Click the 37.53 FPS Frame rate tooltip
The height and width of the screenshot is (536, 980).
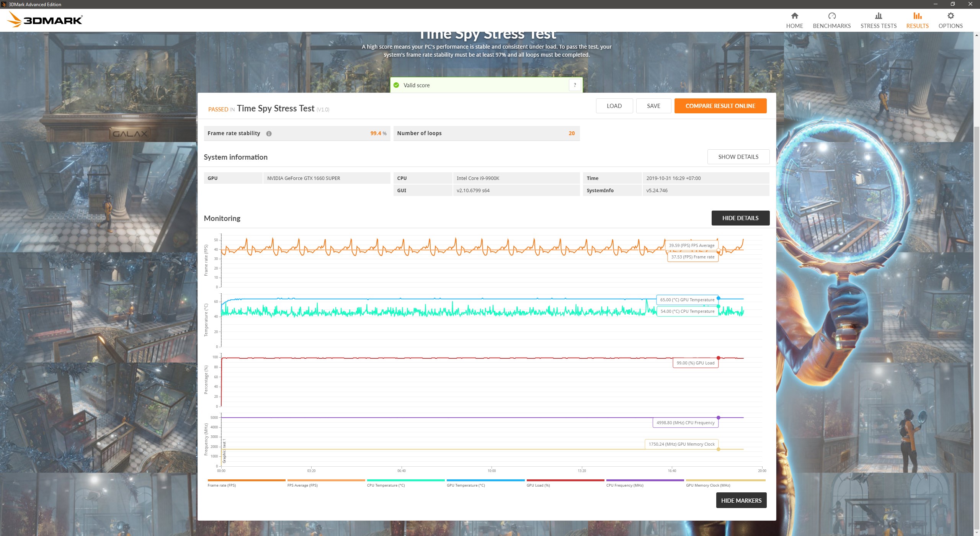(693, 257)
